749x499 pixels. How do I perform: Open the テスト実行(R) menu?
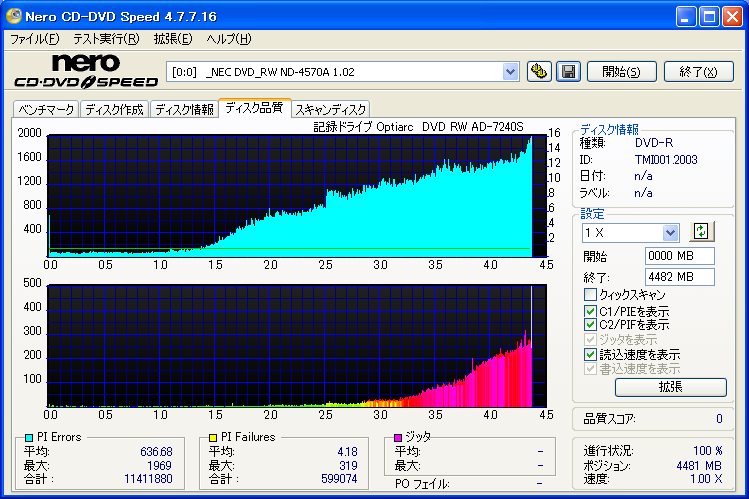[x=106, y=39]
